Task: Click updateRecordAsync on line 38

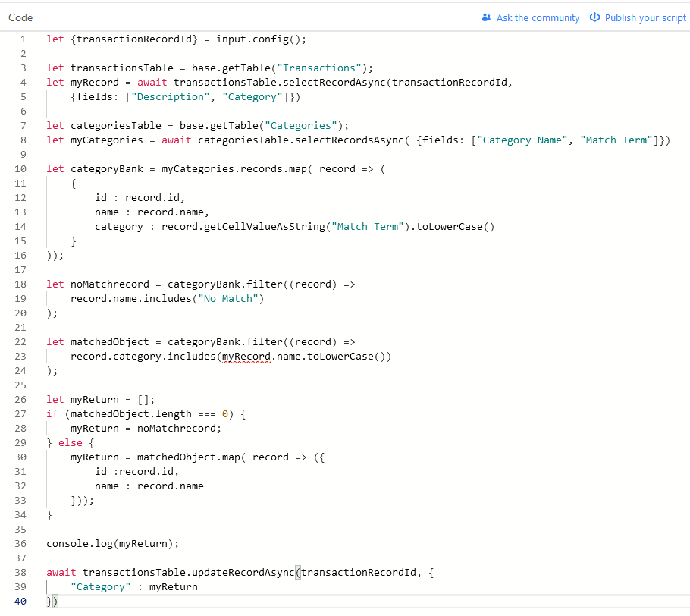Action: point(243,573)
